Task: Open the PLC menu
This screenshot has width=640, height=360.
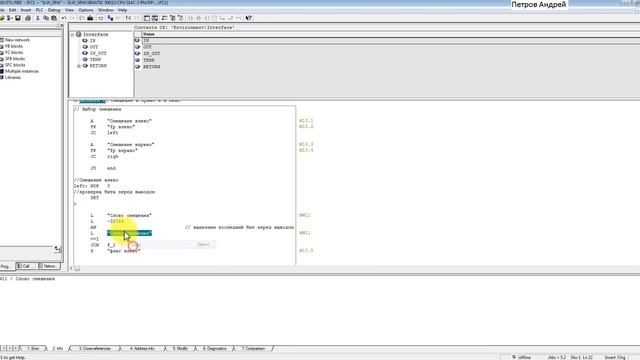Action: click(x=39, y=10)
